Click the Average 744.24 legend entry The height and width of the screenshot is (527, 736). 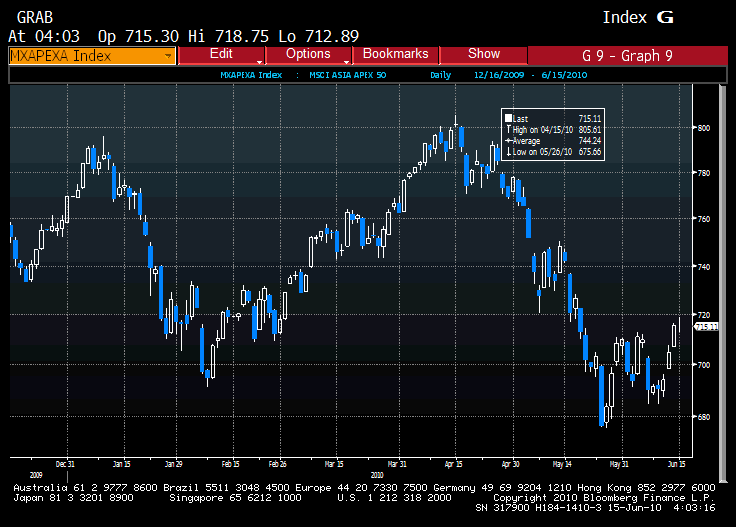pyautogui.click(x=553, y=141)
